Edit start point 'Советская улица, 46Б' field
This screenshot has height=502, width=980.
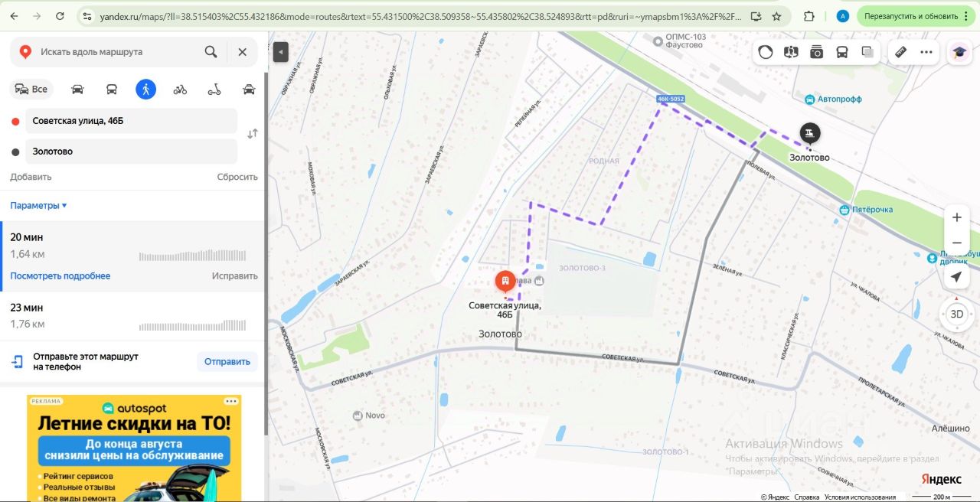coord(132,121)
